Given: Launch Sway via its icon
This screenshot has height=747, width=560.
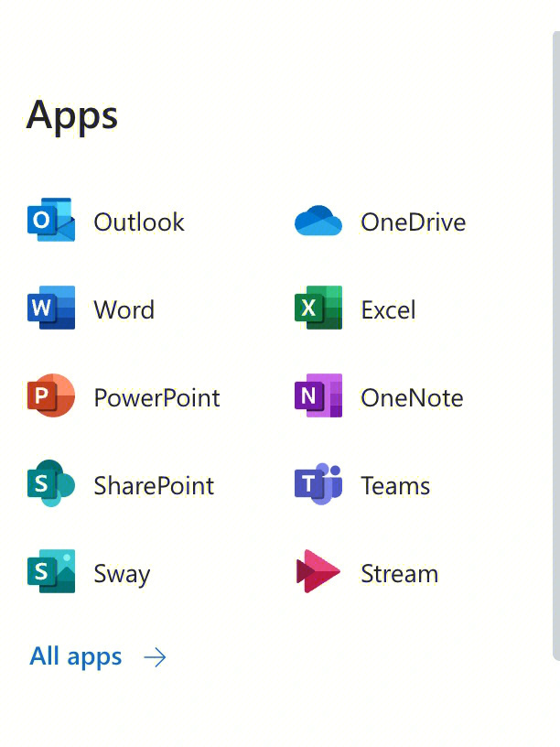Looking at the screenshot, I should (x=51, y=571).
